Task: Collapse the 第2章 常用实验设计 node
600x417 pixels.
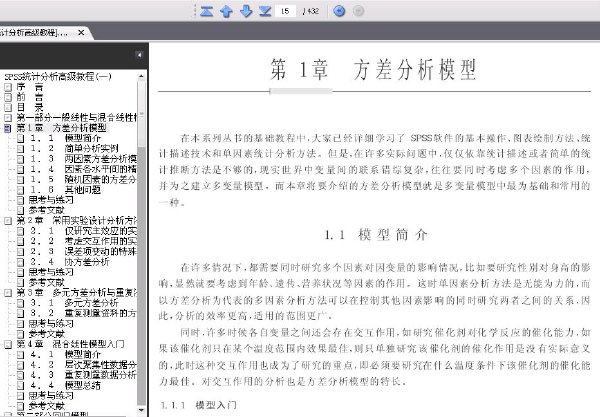Action: click(8, 221)
